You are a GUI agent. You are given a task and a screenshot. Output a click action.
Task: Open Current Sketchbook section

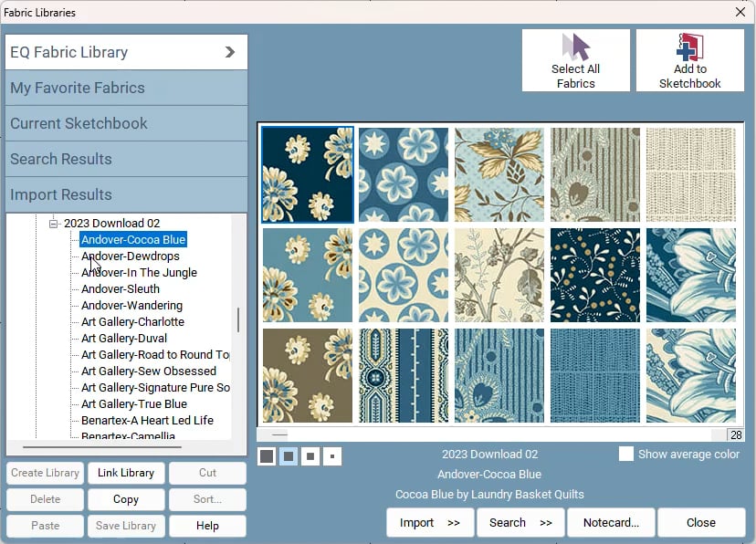(x=126, y=123)
